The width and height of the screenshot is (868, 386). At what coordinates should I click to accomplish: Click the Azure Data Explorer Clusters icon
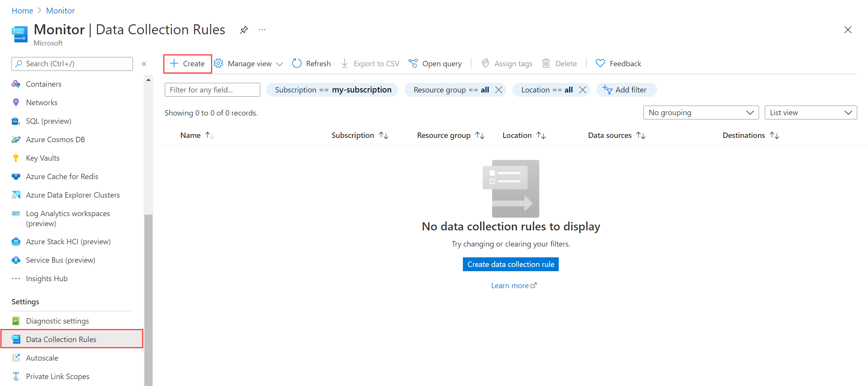coord(16,195)
